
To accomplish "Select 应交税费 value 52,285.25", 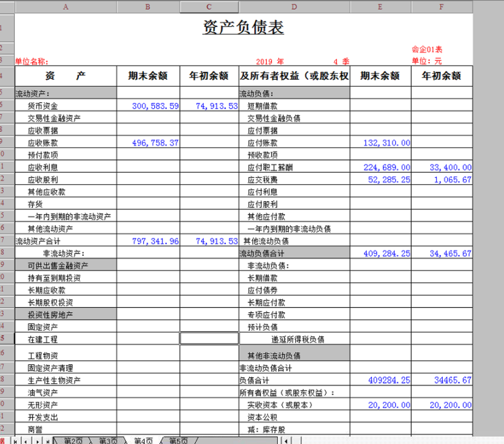I will (x=380, y=179).
